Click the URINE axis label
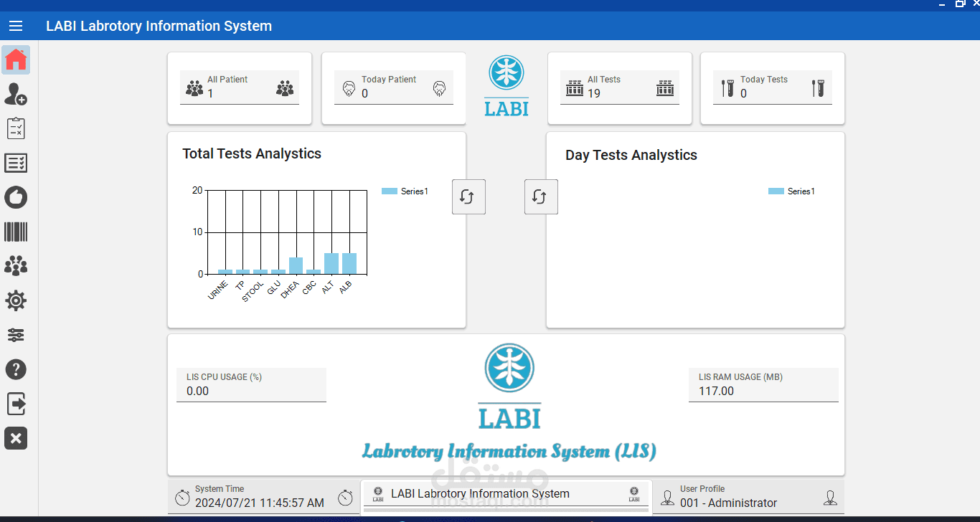 click(x=218, y=290)
